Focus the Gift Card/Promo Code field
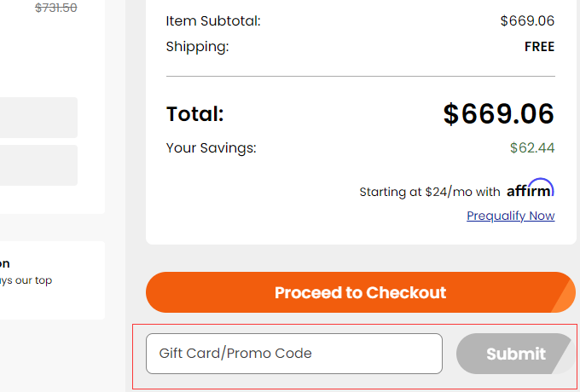 click(294, 353)
